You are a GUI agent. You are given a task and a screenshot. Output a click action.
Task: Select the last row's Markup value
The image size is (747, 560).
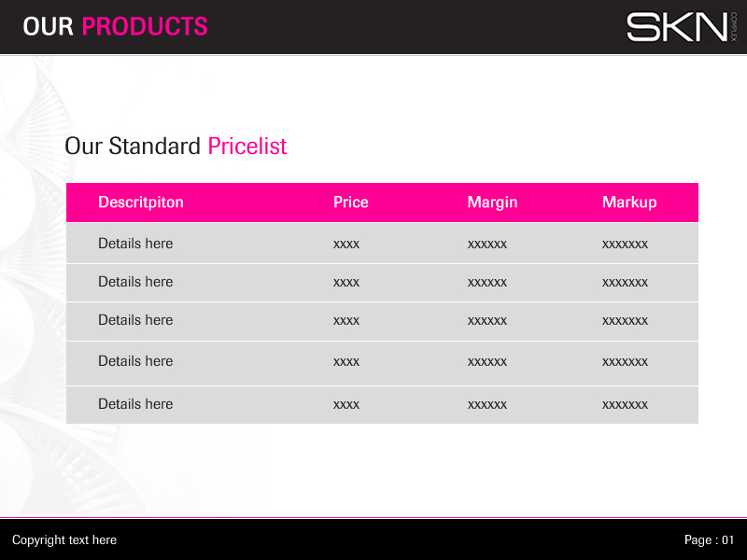[x=625, y=405]
